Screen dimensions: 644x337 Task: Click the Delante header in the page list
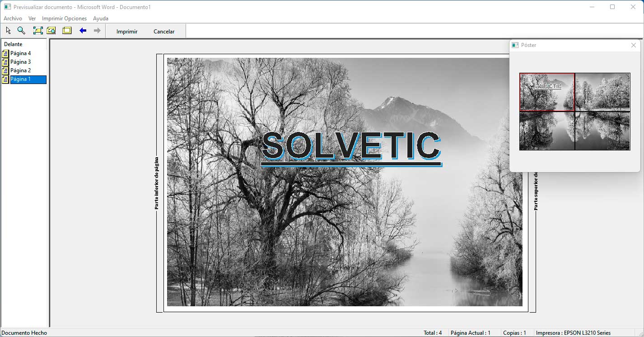13,44
